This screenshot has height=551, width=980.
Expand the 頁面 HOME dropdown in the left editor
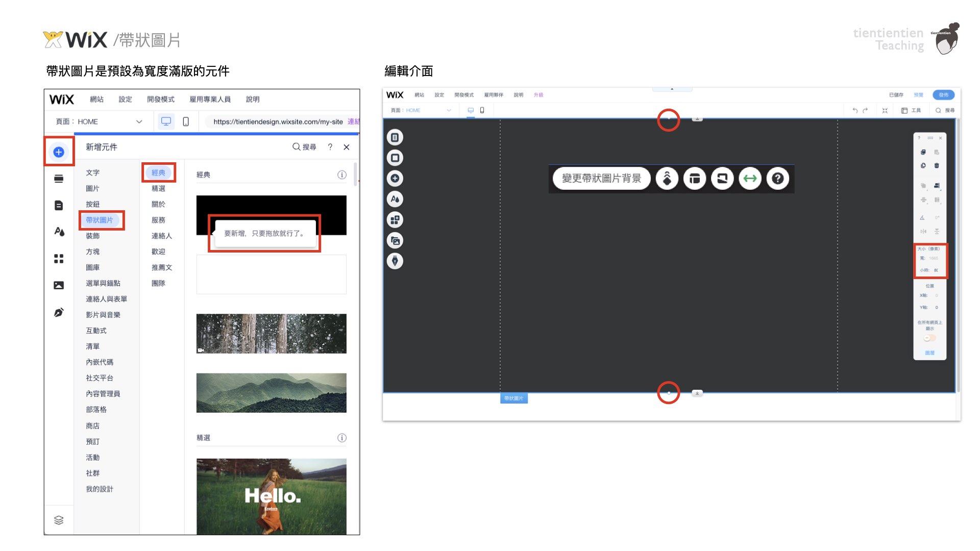(x=139, y=121)
